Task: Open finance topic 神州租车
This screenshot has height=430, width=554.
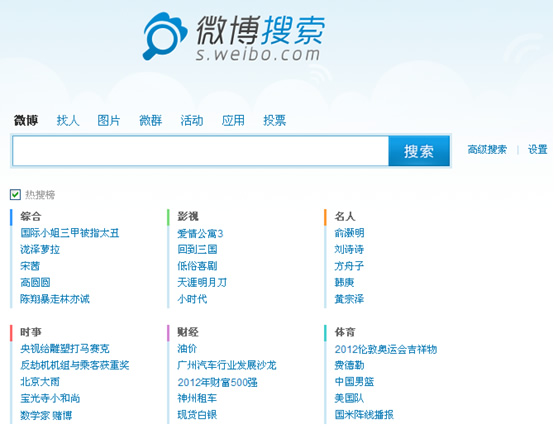Action: pyautogui.click(x=197, y=398)
